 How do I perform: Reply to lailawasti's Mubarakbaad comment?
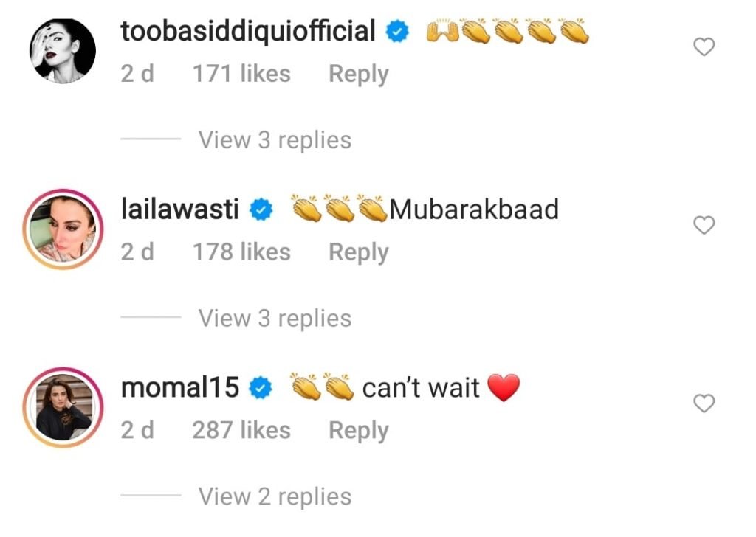[x=359, y=252]
